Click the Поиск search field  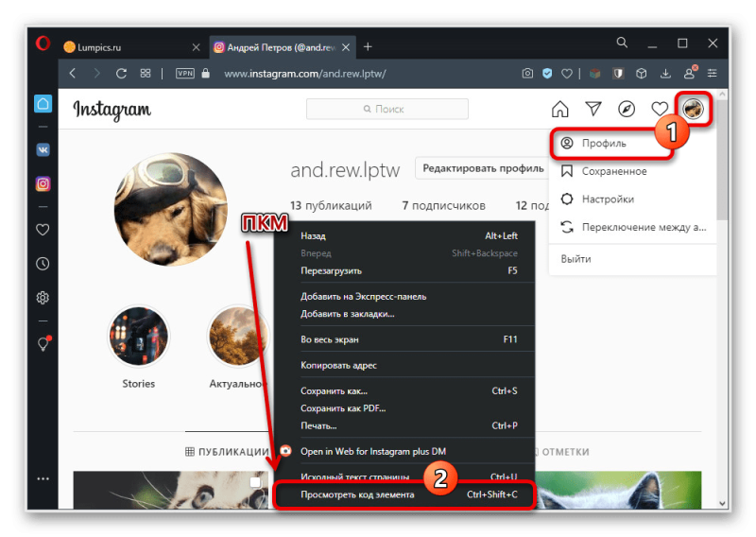click(387, 109)
